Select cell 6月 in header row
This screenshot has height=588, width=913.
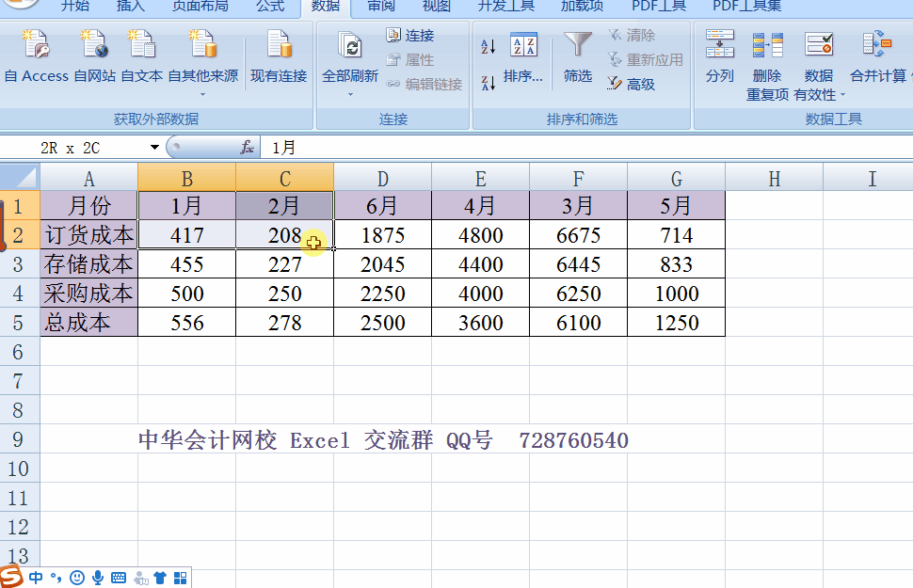coord(382,205)
